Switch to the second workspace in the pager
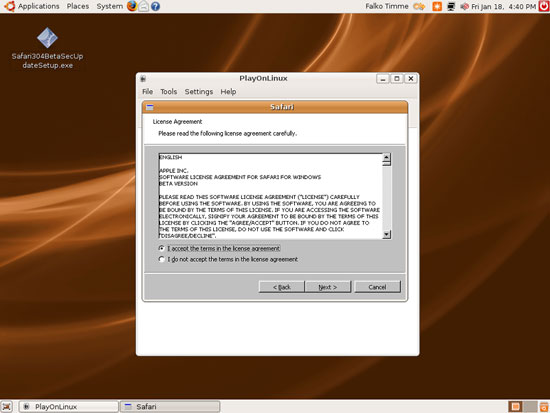Viewport: 550px width, 413px height. click(x=530, y=407)
